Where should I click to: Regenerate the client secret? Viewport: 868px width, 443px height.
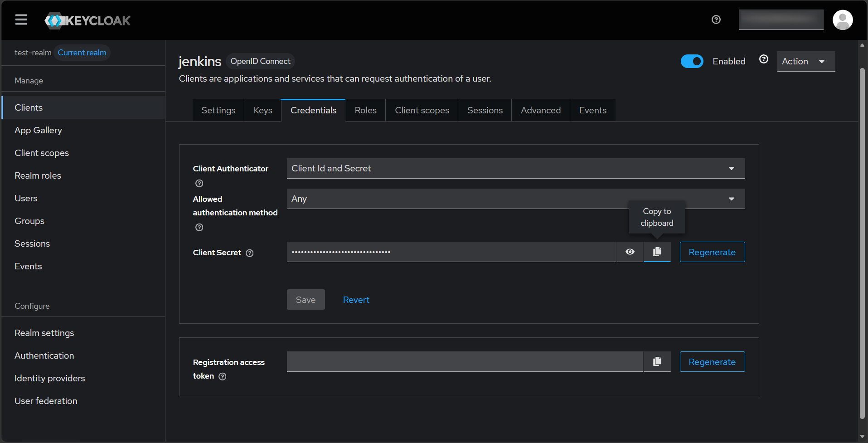click(x=712, y=252)
